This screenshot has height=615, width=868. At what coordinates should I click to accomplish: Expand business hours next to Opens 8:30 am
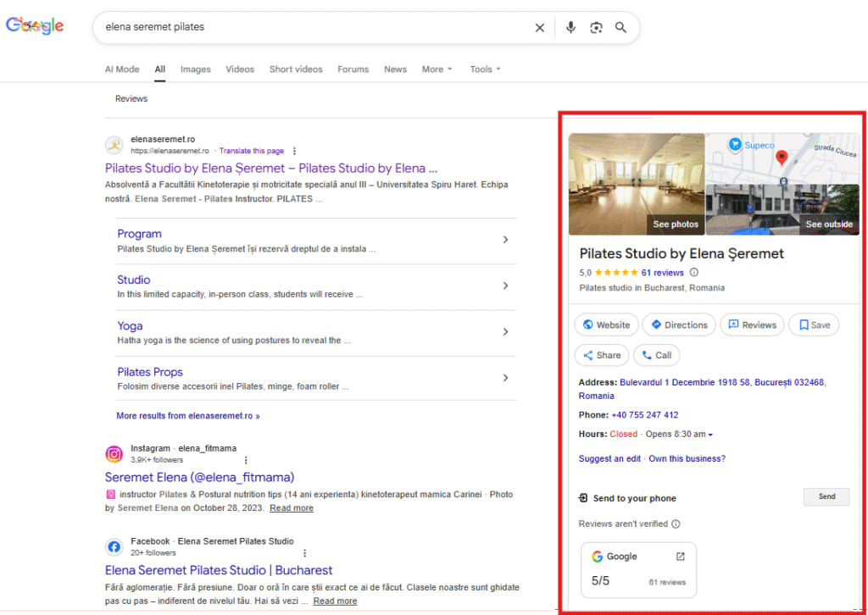710,435
